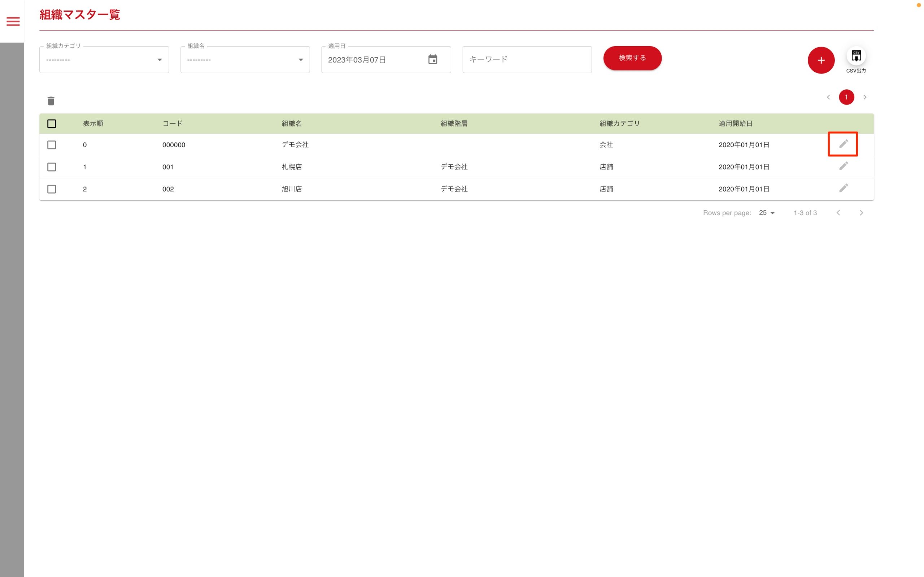Viewport: 924px width, 577px height.
Task: Edit the 旭川店 row with pencil icon
Action: coord(843,188)
